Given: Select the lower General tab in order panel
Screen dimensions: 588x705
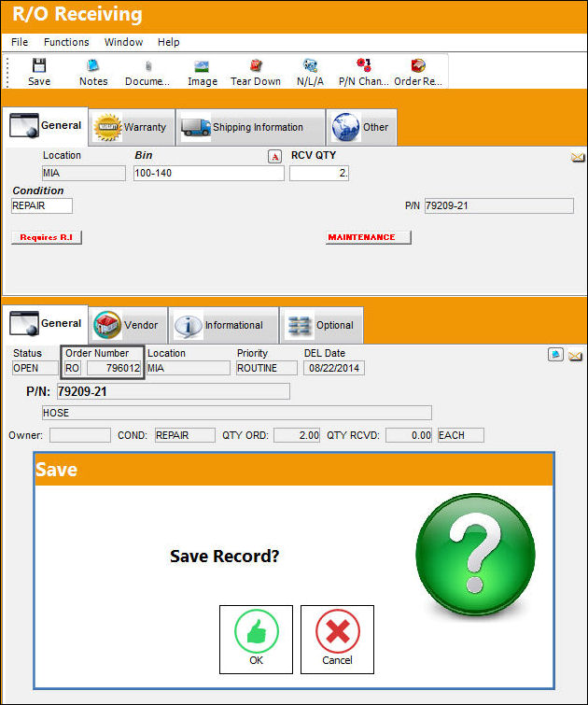Looking at the screenshot, I should (46, 324).
